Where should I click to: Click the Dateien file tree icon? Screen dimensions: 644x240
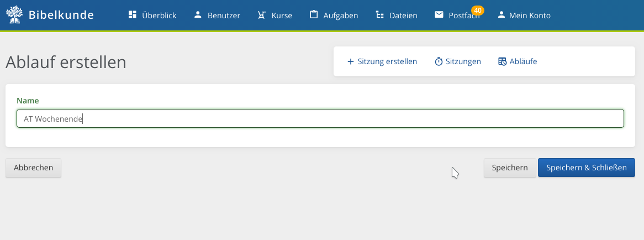coord(379,15)
